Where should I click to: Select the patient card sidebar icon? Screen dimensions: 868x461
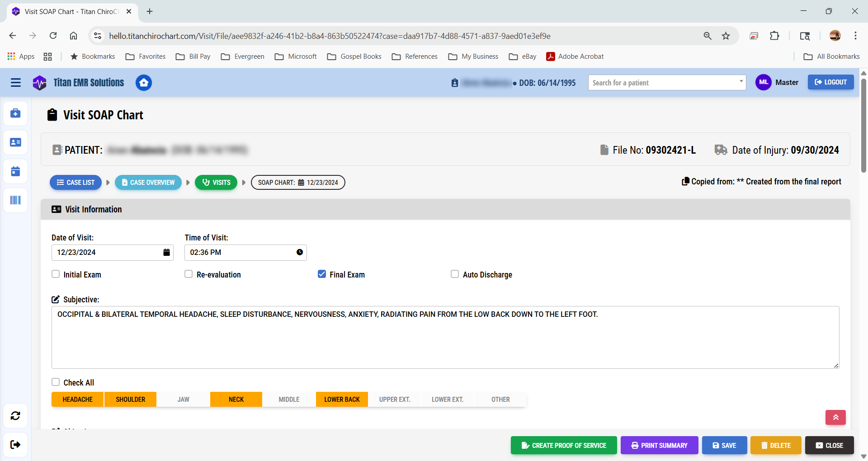(x=15, y=142)
